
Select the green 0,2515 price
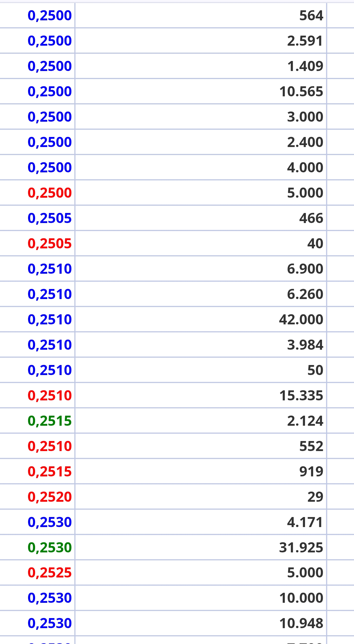click(50, 421)
